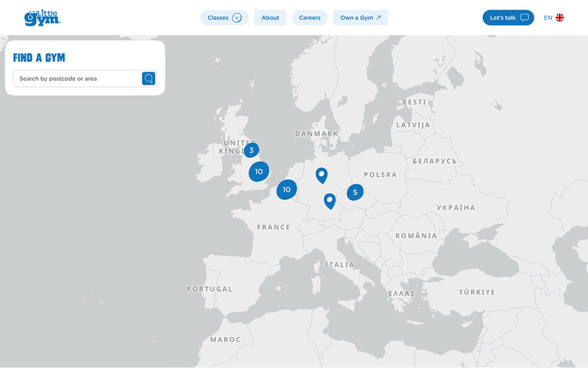Screen dimensions: 588x368
Task: Click the UK flag icon
Action: [x=559, y=18]
